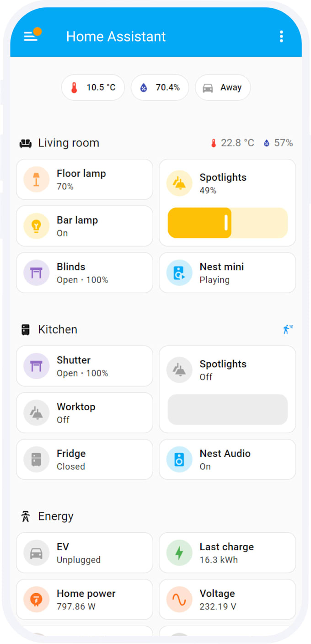Toggle the Bar lamp bulb icon

(x=37, y=226)
